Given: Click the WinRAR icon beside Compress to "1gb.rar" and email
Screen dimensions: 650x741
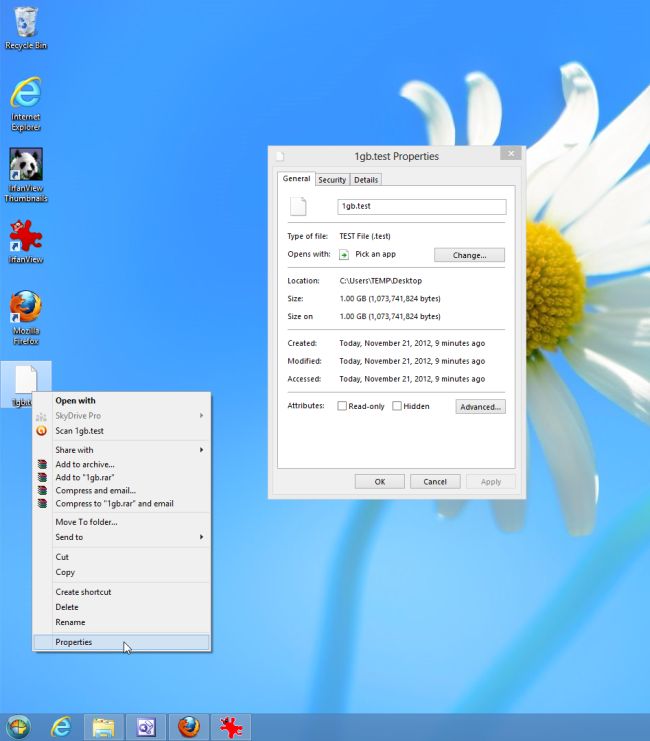Looking at the screenshot, I should [42, 504].
